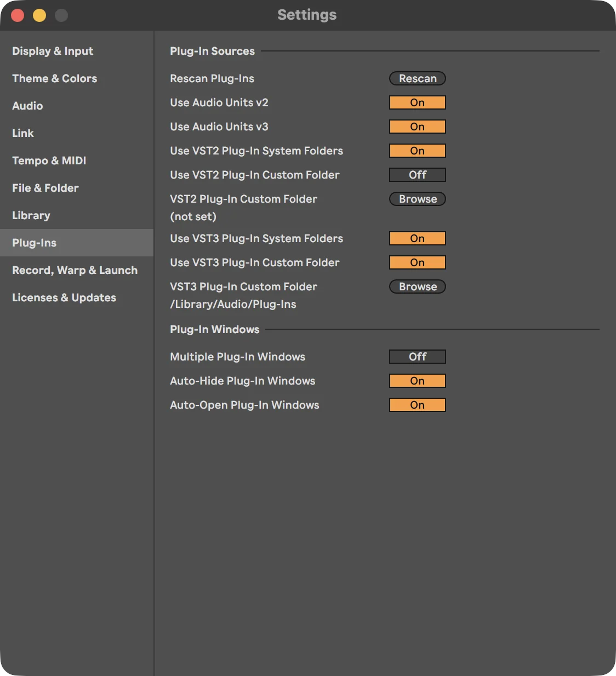The width and height of the screenshot is (616, 676).
Task: Toggle Auto-Open Plug-In Windows setting
Action: pos(418,405)
